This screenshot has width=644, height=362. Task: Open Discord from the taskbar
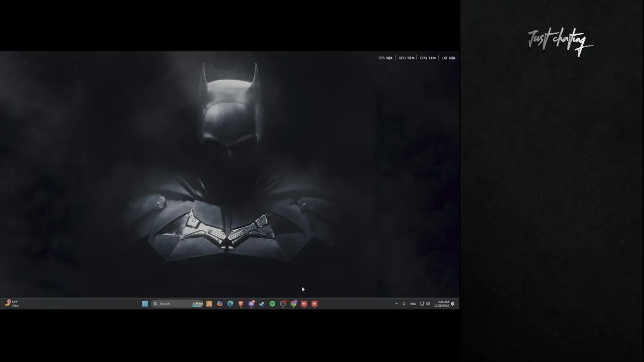[252, 304]
